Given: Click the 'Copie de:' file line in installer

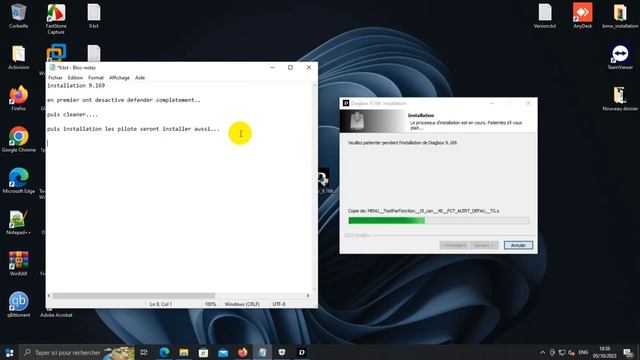Looking at the screenshot, I should click(x=424, y=211).
